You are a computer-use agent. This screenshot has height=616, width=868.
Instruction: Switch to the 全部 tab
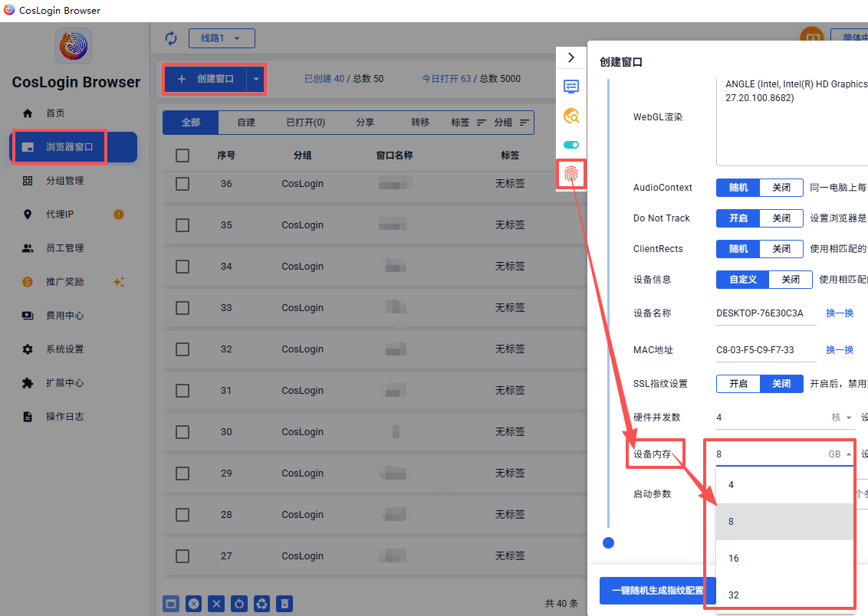click(x=191, y=123)
